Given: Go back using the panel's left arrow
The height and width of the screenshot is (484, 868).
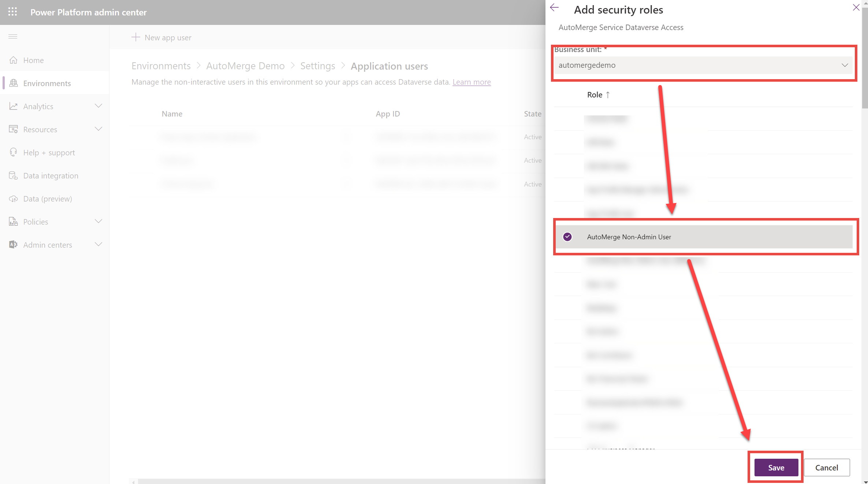Looking at the screenshot, I should tap(554, 8).
